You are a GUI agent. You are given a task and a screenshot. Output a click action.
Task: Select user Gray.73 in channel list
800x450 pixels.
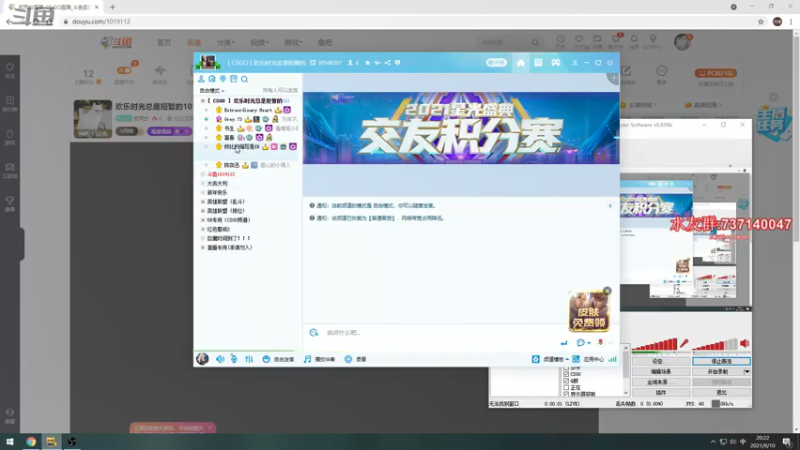(x=233, y=119)
